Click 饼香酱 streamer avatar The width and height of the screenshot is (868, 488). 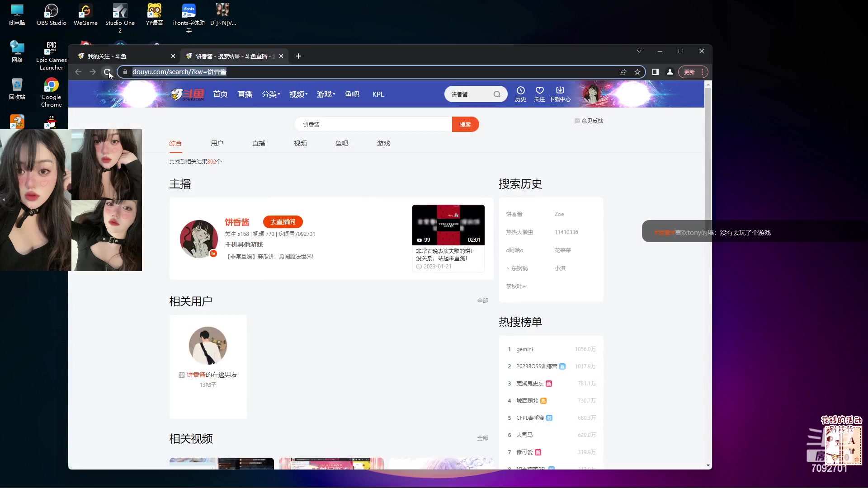coord(199,239)
